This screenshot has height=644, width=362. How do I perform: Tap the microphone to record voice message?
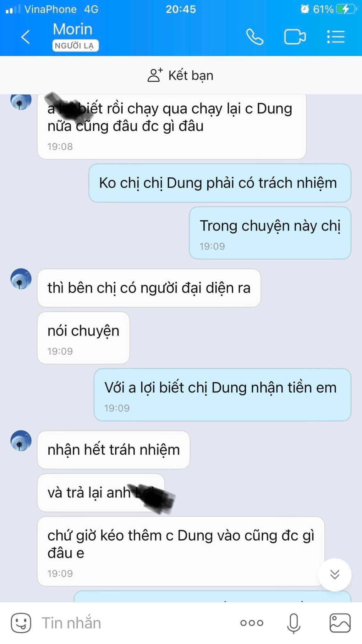293,623
